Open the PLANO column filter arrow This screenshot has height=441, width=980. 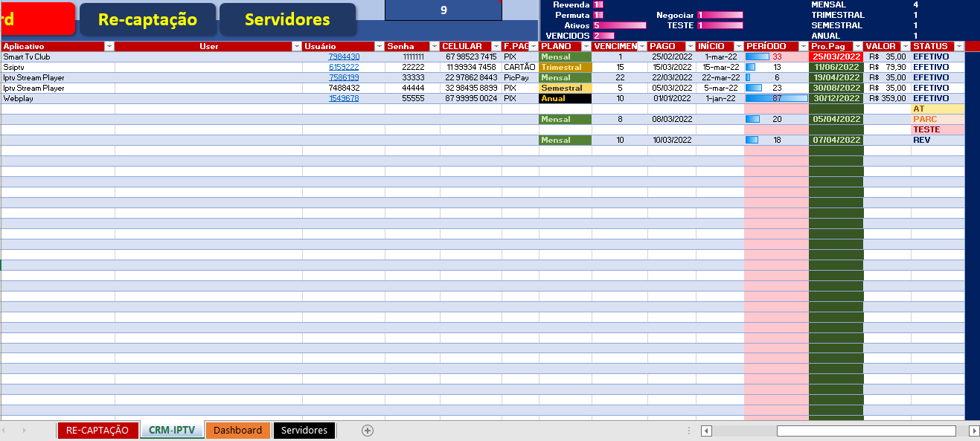586,46
